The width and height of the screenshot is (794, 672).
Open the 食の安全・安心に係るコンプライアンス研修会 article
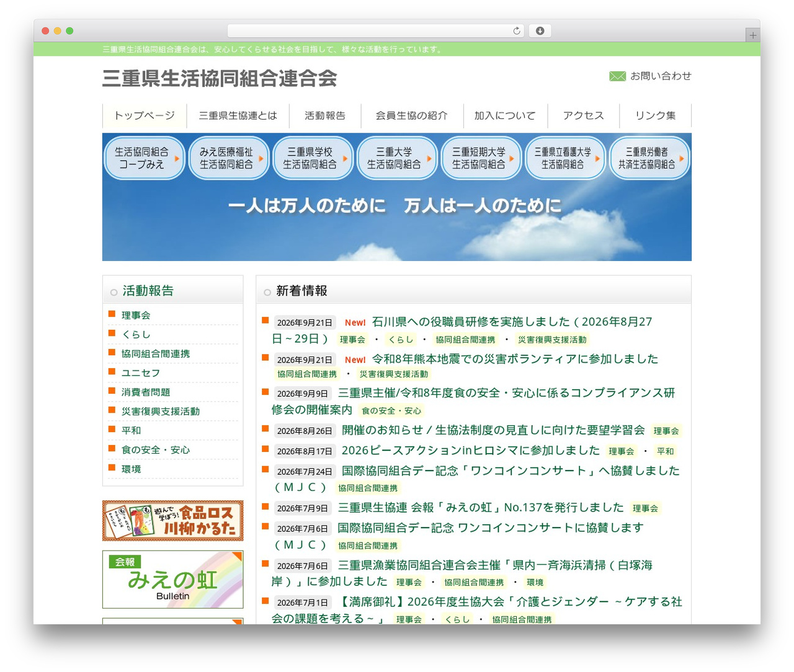[506, 393]
